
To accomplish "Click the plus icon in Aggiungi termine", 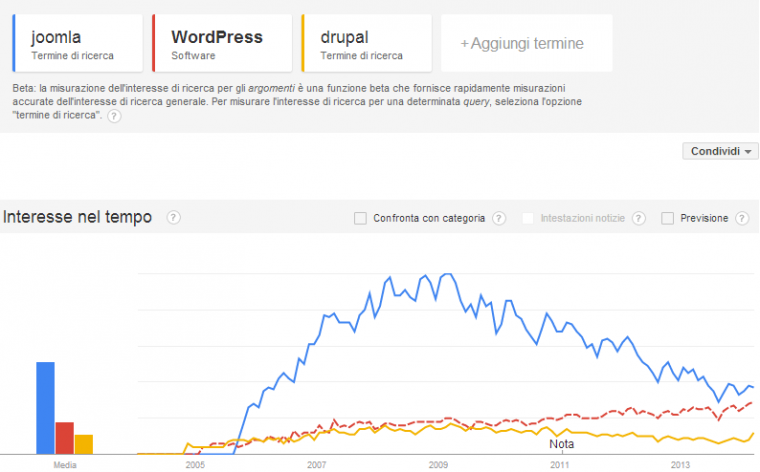I will coord(464,44).
